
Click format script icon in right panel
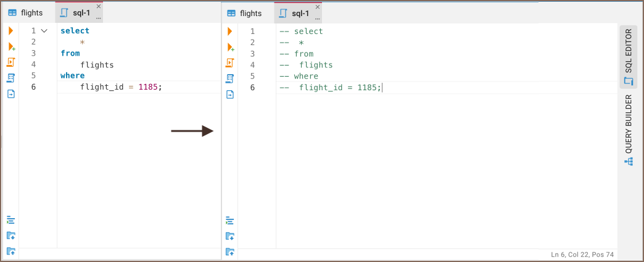(230, 220)
